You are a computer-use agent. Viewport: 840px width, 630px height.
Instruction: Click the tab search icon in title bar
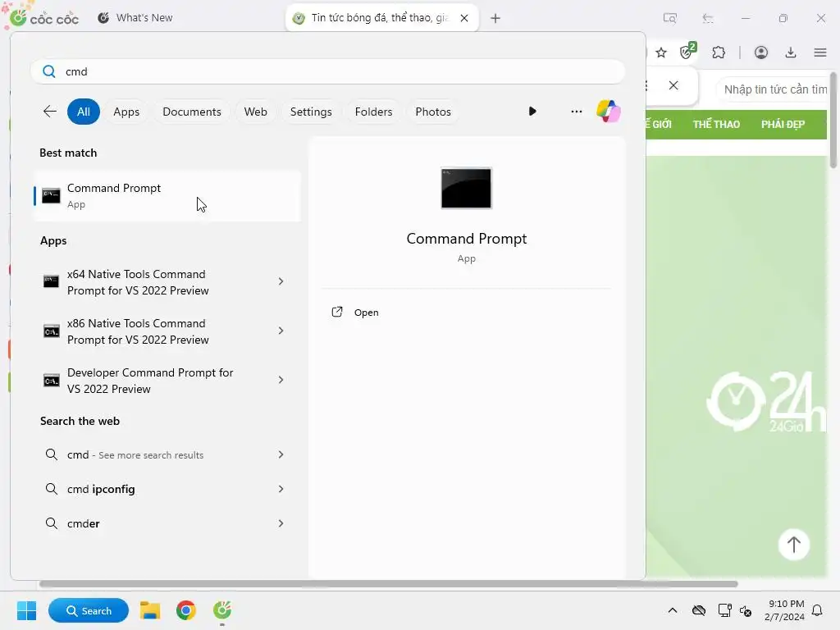click(669, 18)
